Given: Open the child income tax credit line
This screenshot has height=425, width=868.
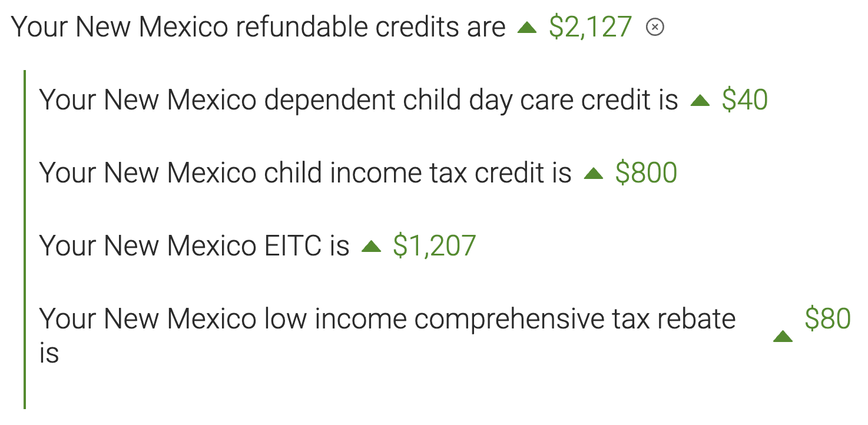Looking at the screenshot, I should pos(359,173).
